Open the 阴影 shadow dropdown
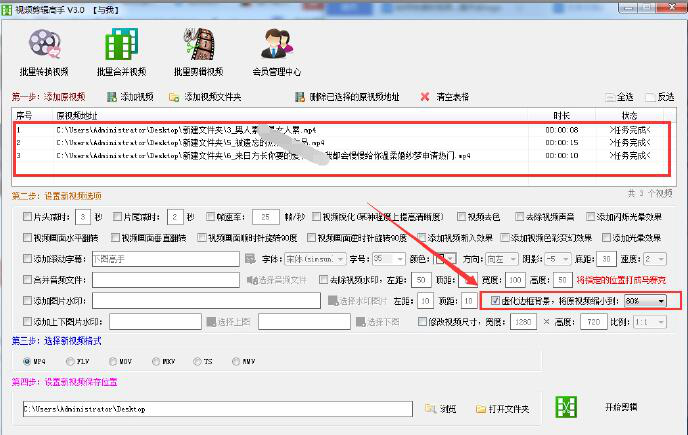Viewport: 688px width, 435px height. (x=558, y=259)
